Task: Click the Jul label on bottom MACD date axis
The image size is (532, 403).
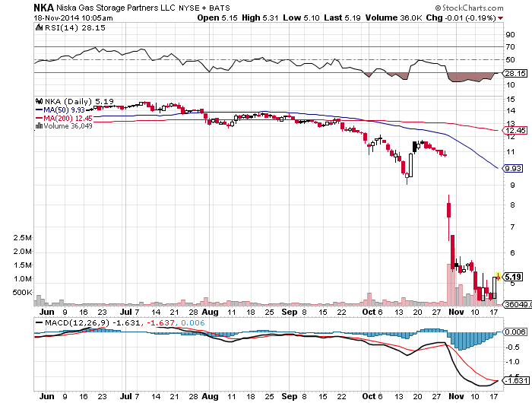Action: [126, 396]
